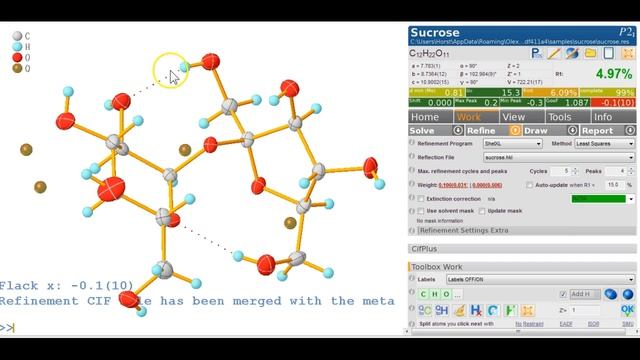Collapse the orange Refine arrow button
This screenshot has width=640, height=360.
tap(515, 130)
